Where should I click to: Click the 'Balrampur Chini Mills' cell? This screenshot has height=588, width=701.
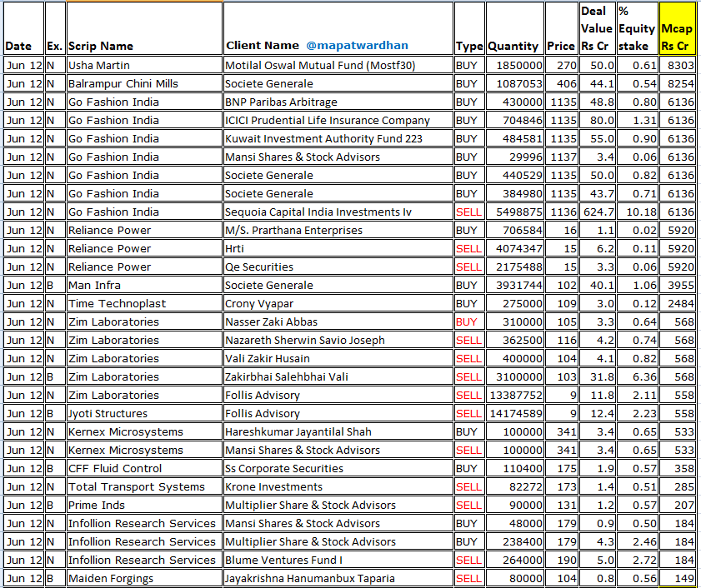(144, 83)
